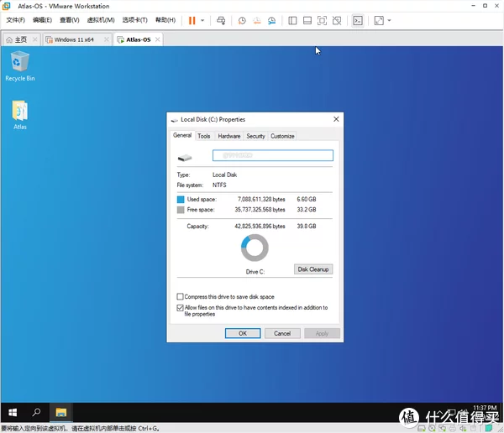Close the Windows 11 x64 tab
This screenshot has height=433, width=504.
pos(107,39)
